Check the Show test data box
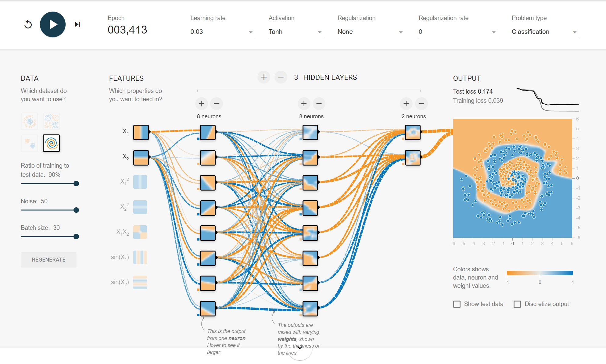Image resolution: width=606 pixels, height=364 pixels. [x=457, y=304]
